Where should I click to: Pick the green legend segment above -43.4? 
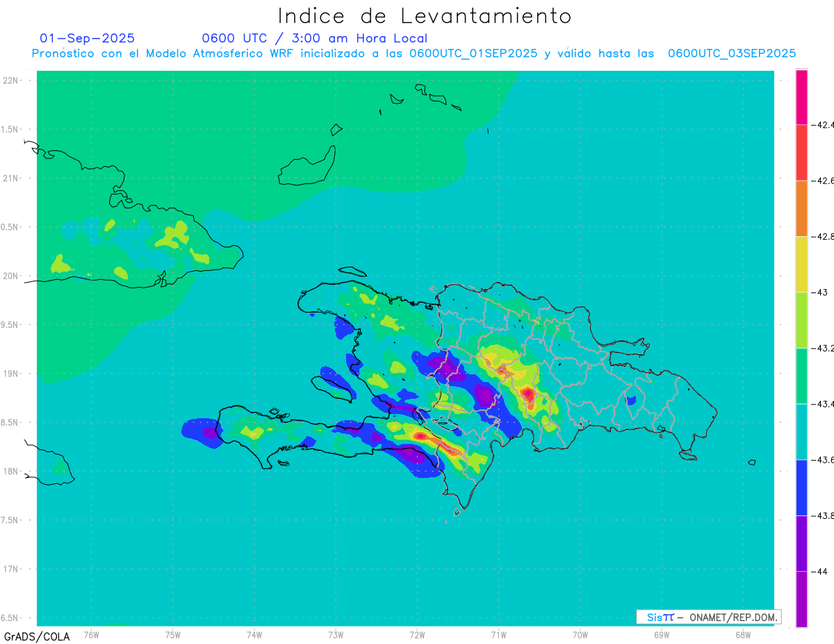point(801,376)
